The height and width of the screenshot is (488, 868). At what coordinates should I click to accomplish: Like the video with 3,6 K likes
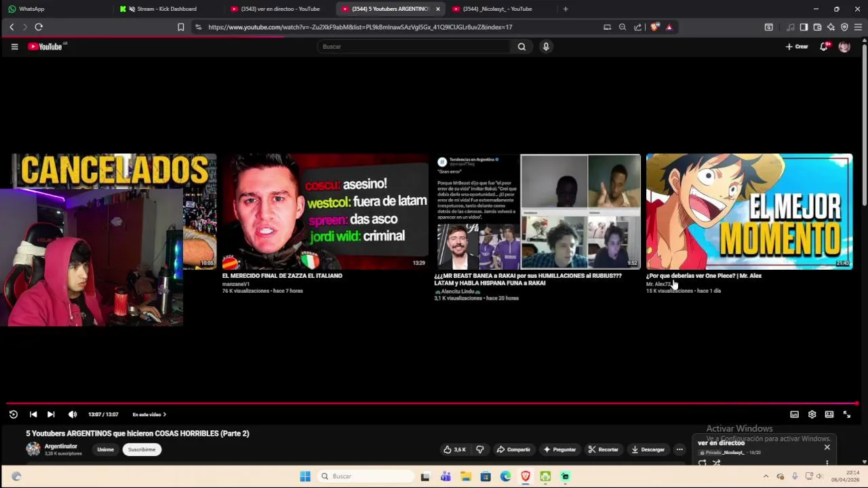tap(455, 449)
